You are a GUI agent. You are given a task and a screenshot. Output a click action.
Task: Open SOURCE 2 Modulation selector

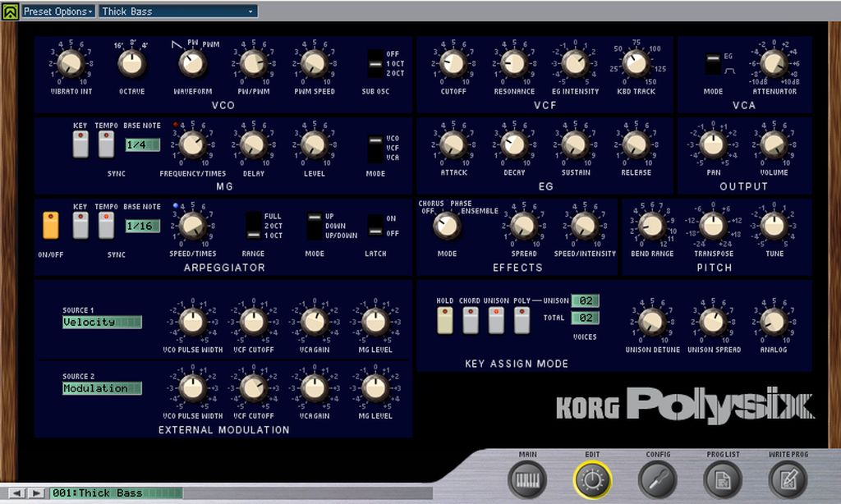(x=102, y=388)
